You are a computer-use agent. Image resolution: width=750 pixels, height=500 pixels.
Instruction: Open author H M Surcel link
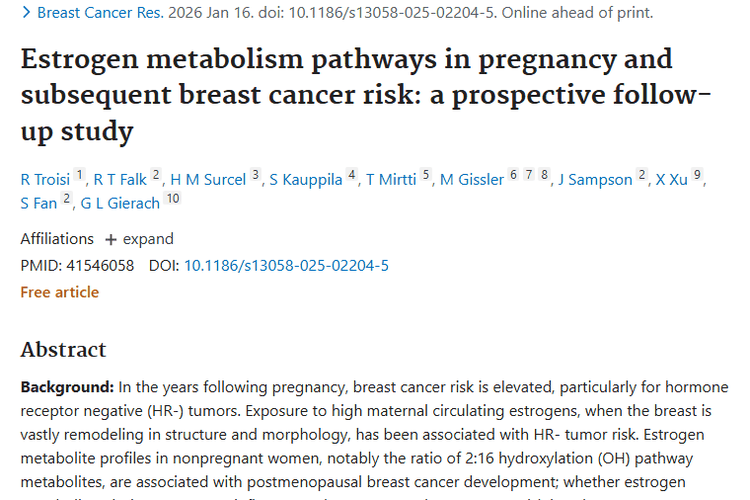pyautogui.click(x=209, y=179)
